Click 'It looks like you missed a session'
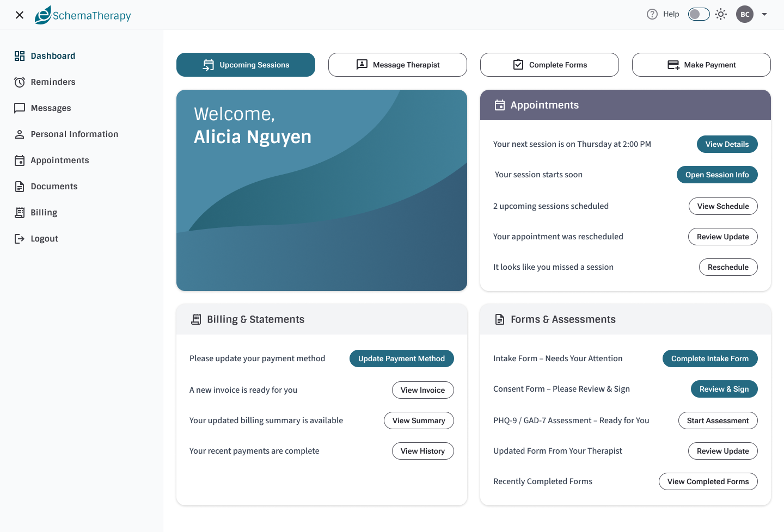Screen dimensions: 784x532 [x=553, y=267]
